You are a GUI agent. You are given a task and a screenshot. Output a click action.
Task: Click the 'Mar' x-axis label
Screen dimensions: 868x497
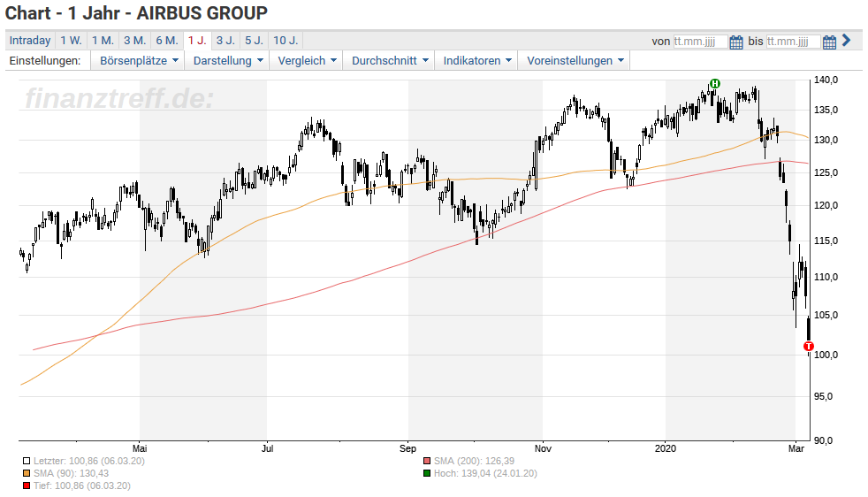796,448
